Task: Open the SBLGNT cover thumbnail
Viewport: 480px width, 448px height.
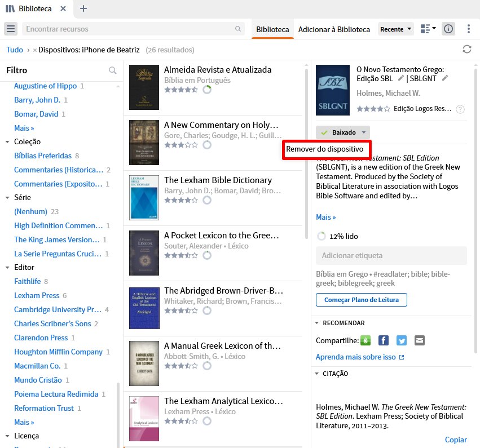Action: coord(333,90)
